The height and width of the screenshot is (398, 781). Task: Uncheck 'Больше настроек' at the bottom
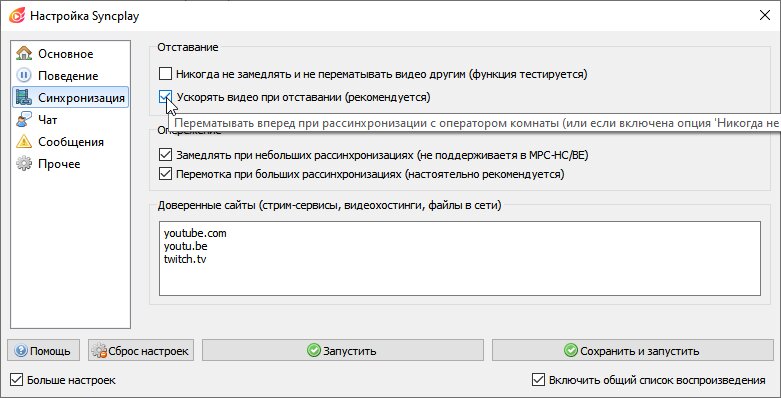coord(16,380)
